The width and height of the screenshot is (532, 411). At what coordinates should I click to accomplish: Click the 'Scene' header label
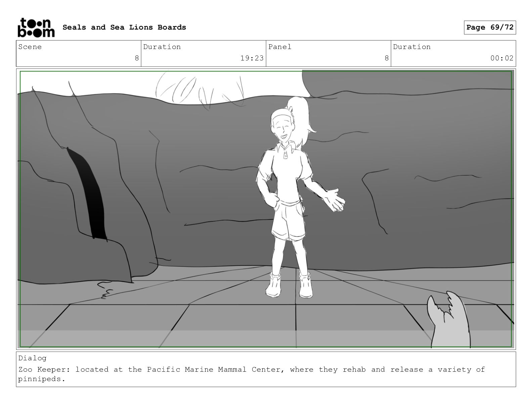tap(30, 47)
